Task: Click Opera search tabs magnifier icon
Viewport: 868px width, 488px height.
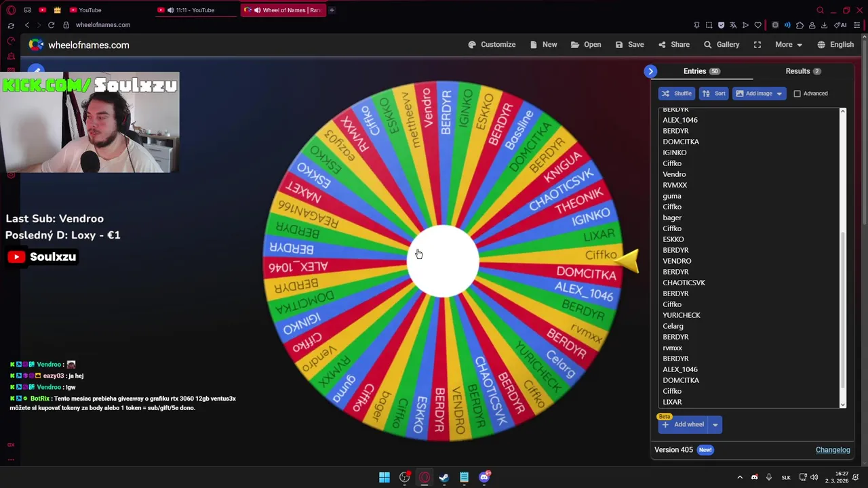Action: coord(820,10)
